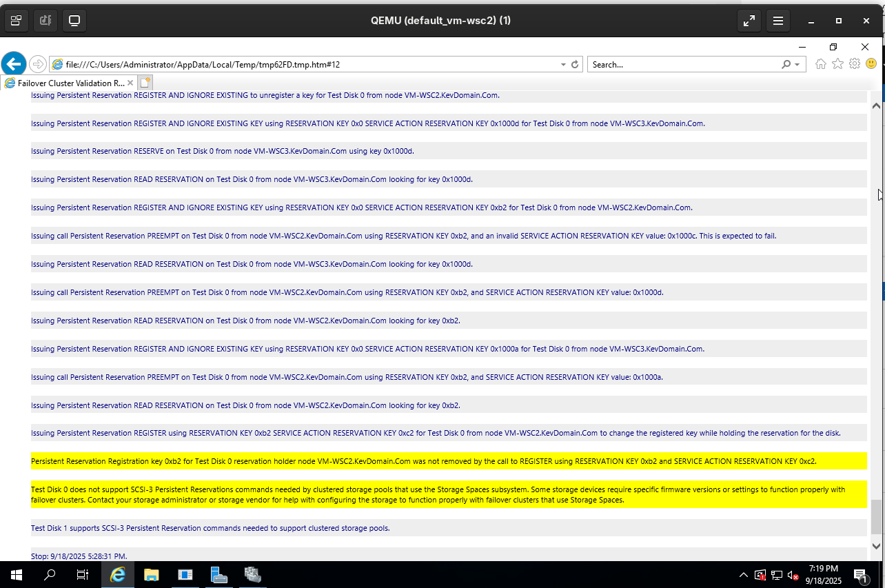Viewport: 885px width, 588px height.
Task: Click the line with SERVICE ACTION RESERVATION KEY 0x1000d for VM-WSC3
Action: click(x=449, y=123)
